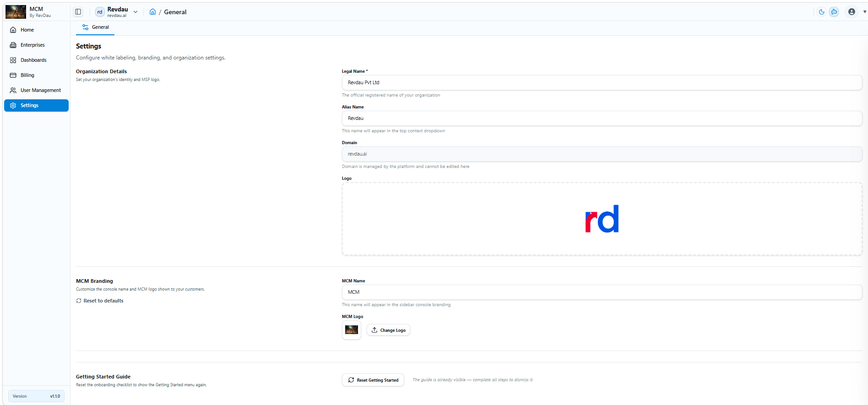Edit the Legal Name field
868x405 pixels.
pos(602,83)
